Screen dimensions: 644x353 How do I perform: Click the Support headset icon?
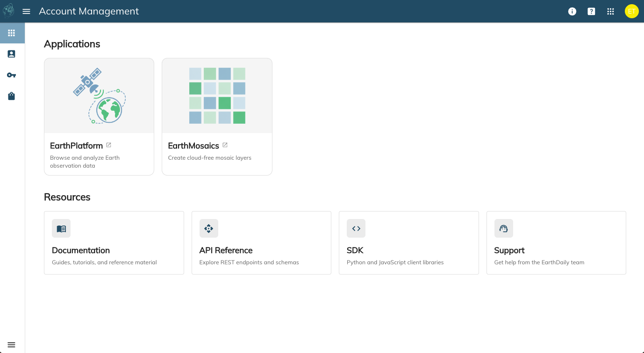[504, 228]
